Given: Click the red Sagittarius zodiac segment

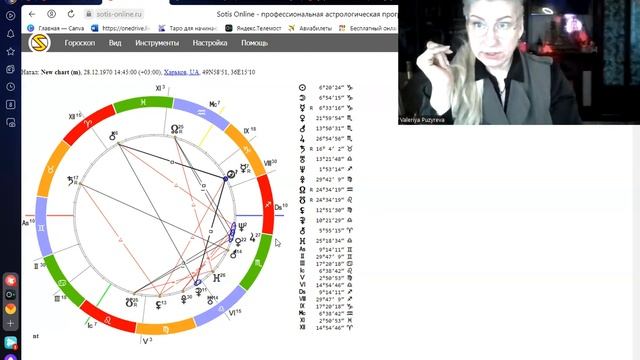Looking at the screenshot, I should point(266,204).
